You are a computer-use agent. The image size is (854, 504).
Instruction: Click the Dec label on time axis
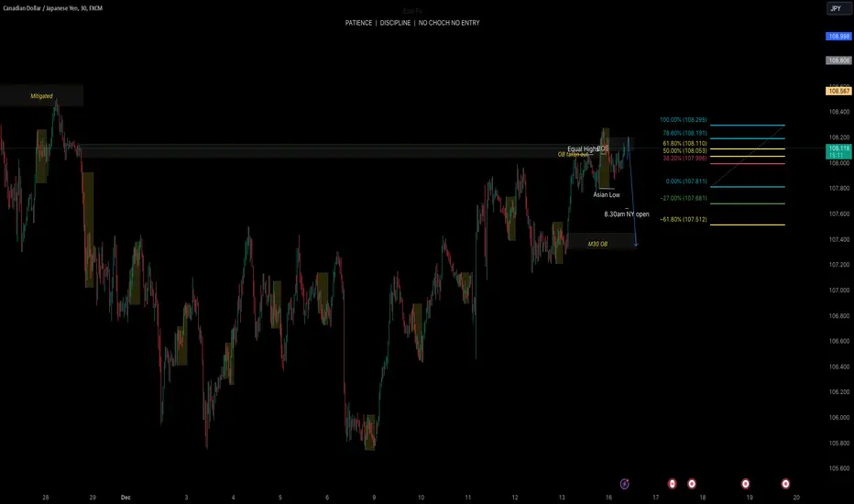coord(126,498)
